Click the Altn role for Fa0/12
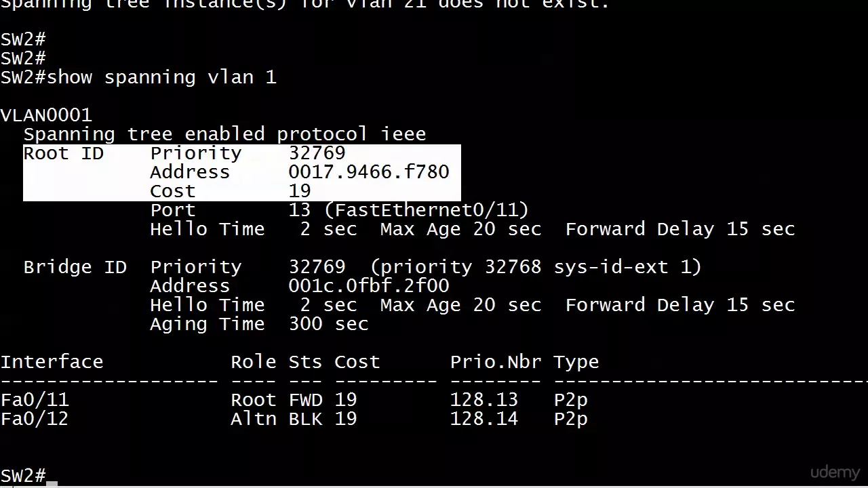 pyautogui.click(x=254, y=419)
